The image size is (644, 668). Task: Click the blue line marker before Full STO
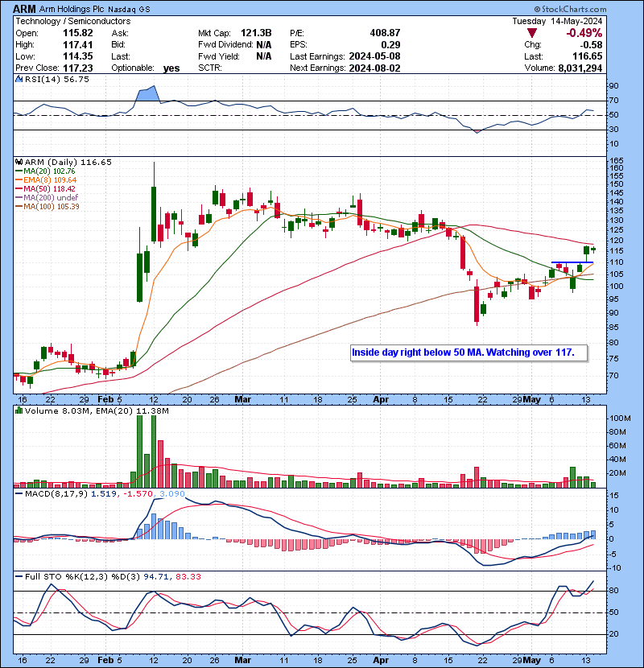(x=19, y=577)
